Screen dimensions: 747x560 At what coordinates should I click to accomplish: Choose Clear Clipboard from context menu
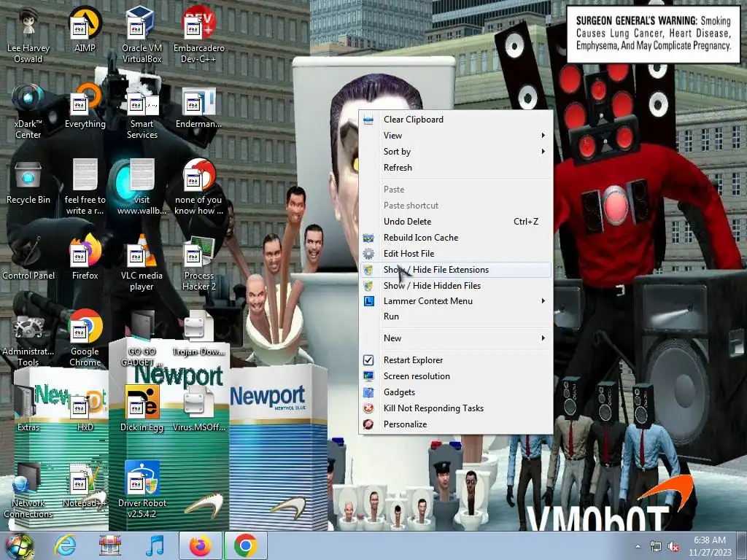(x=456, y=120)
